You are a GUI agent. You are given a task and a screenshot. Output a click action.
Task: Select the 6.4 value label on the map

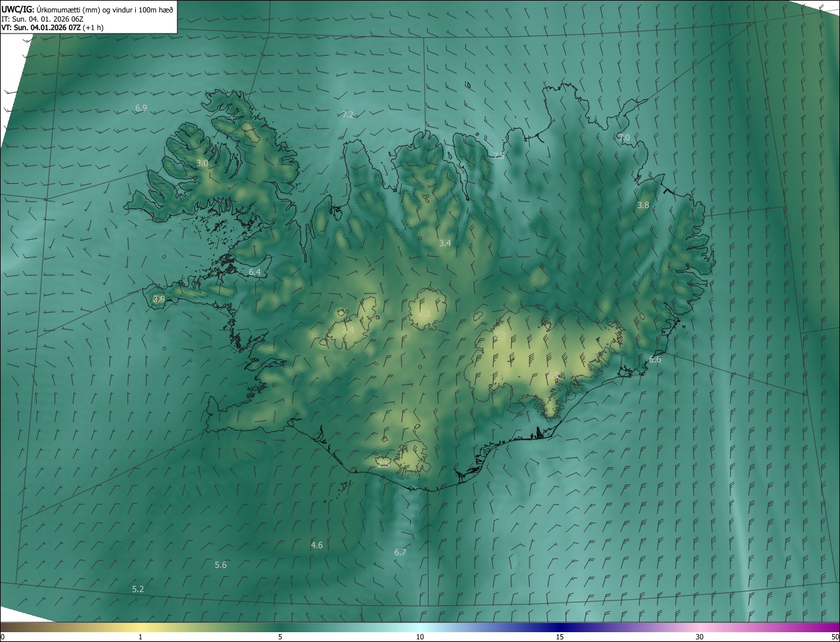(x=255, y=272)
